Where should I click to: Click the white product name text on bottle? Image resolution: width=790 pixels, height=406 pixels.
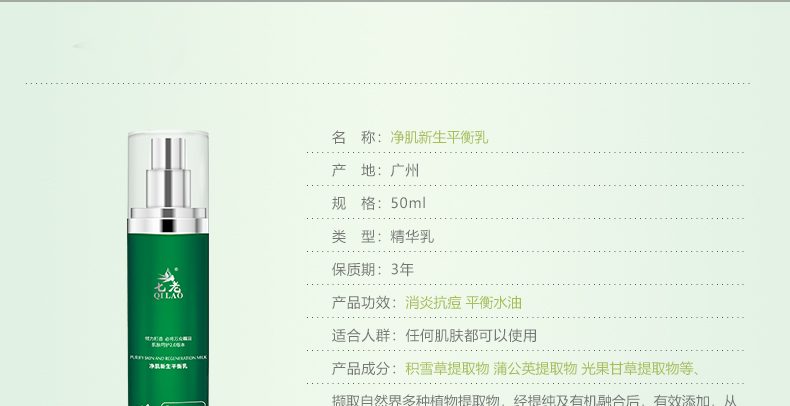pyautogui.click(x=168, y=366)
